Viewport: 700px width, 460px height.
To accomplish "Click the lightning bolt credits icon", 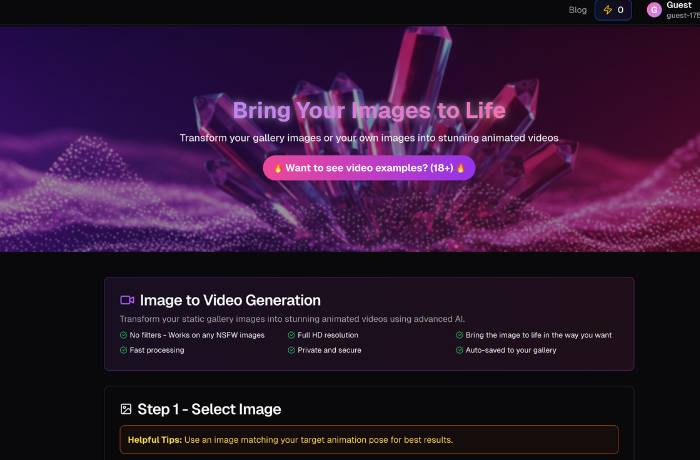I will coord(607,10).
